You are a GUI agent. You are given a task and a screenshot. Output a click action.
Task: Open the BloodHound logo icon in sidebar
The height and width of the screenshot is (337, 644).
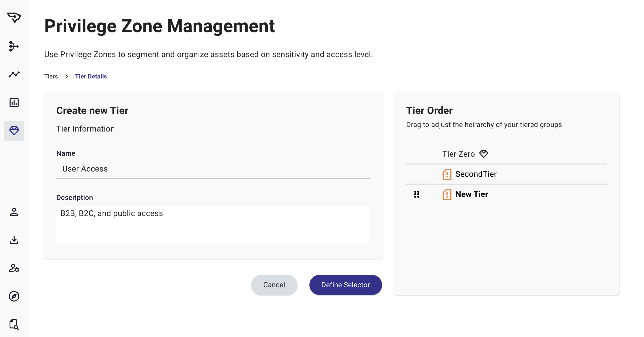coord(14,18)
